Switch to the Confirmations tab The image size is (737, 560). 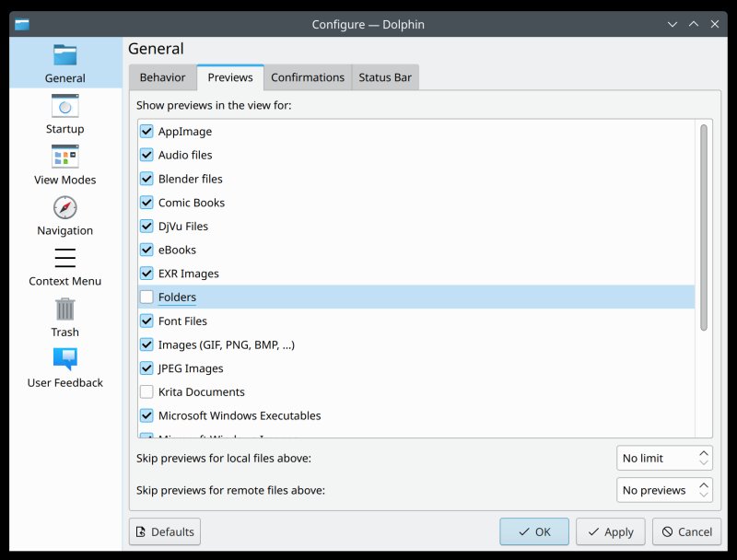(x=308, y=77)
